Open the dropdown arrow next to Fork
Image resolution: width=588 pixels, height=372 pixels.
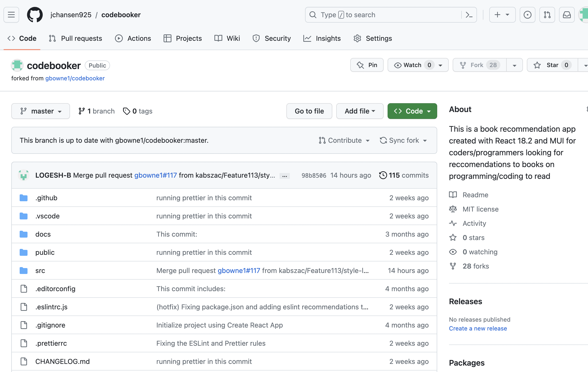click(x=514, y=65)
